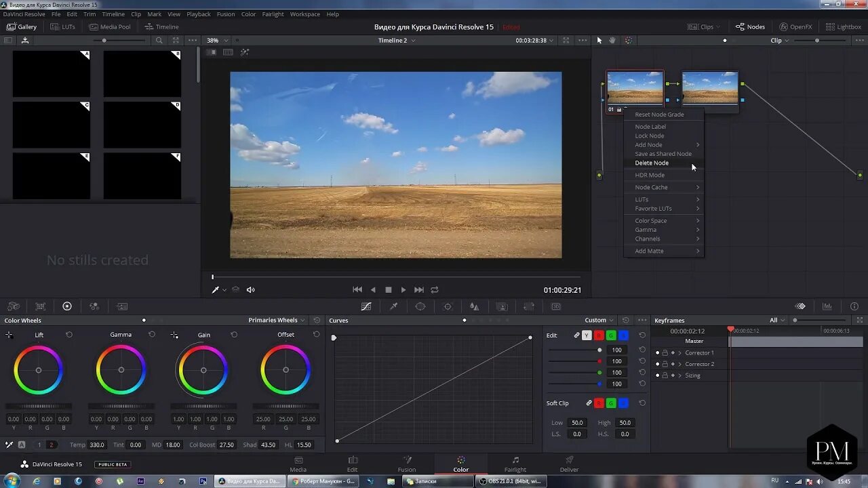
Task: Pick white point for Gain wheel
Action: click(175, 335)
